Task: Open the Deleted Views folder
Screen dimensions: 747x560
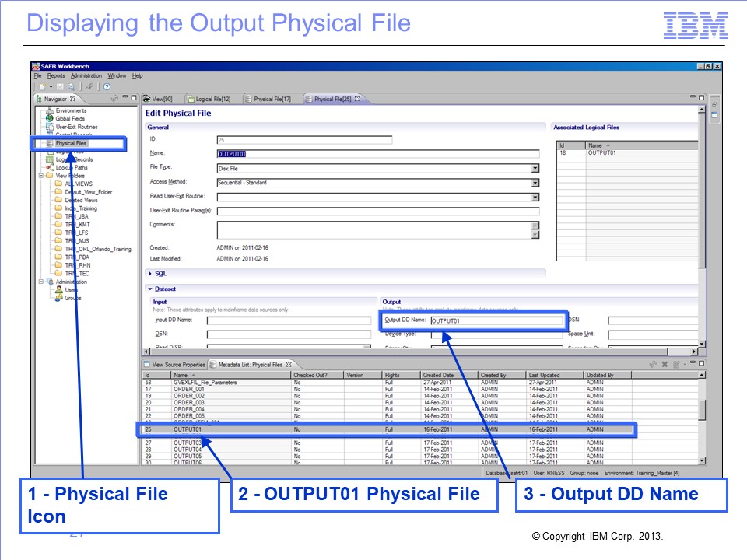Action: click(76, 200)
